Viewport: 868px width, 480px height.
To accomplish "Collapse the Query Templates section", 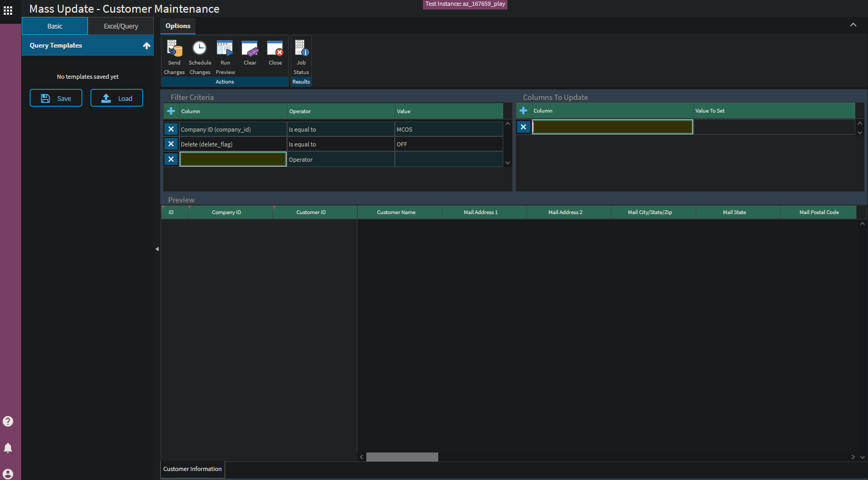I will click(x=146, y=46).
